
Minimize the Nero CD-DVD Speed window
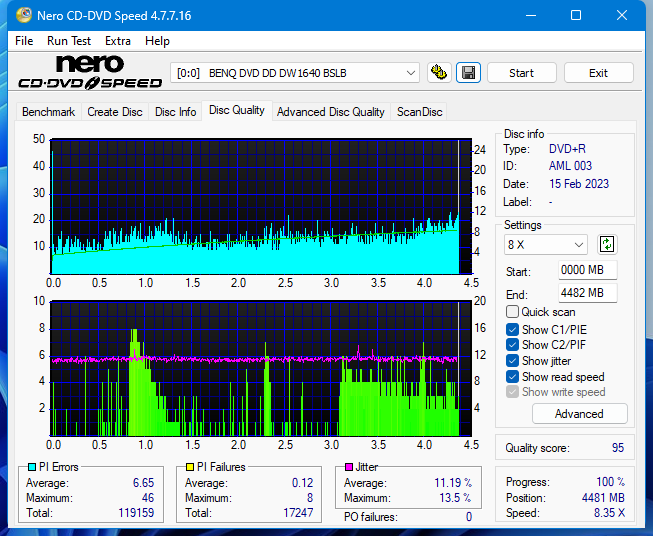[531, 16]
